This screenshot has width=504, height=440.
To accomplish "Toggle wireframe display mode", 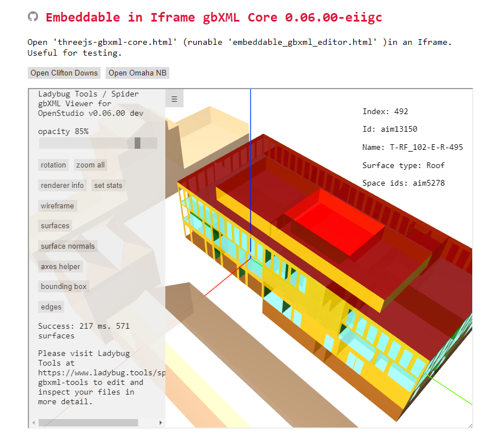I will 57,206.
